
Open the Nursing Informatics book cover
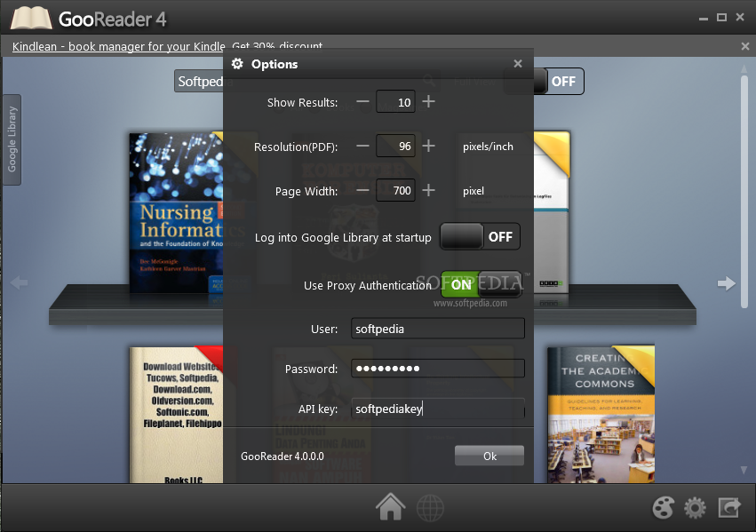[177, 213]
